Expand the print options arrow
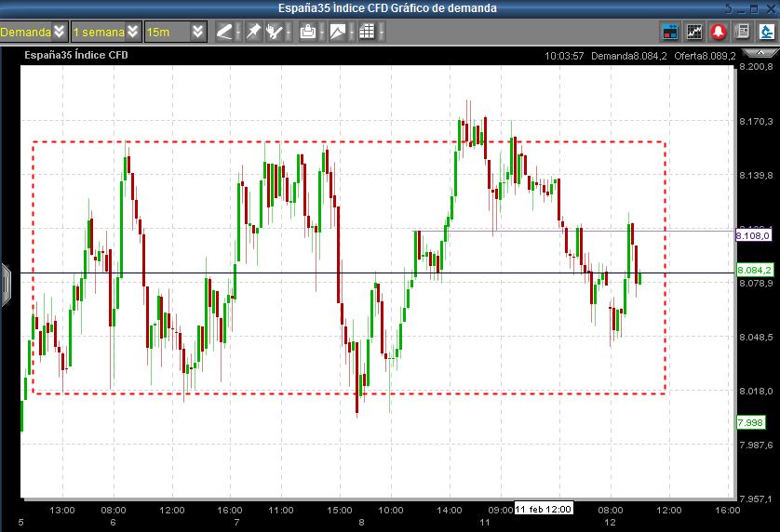 (x=322, y=33)
